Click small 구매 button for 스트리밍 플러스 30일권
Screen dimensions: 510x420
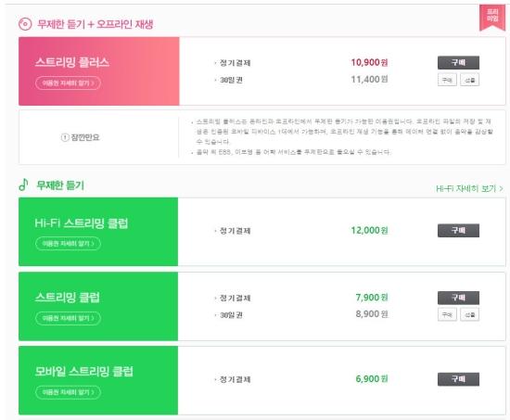coord(447,80)
